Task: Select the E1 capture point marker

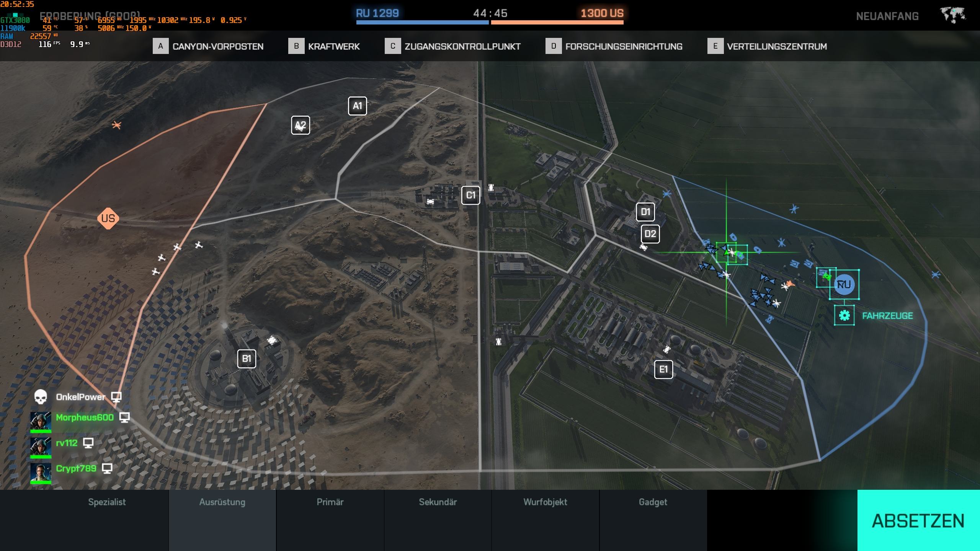Action: point(663,369)
